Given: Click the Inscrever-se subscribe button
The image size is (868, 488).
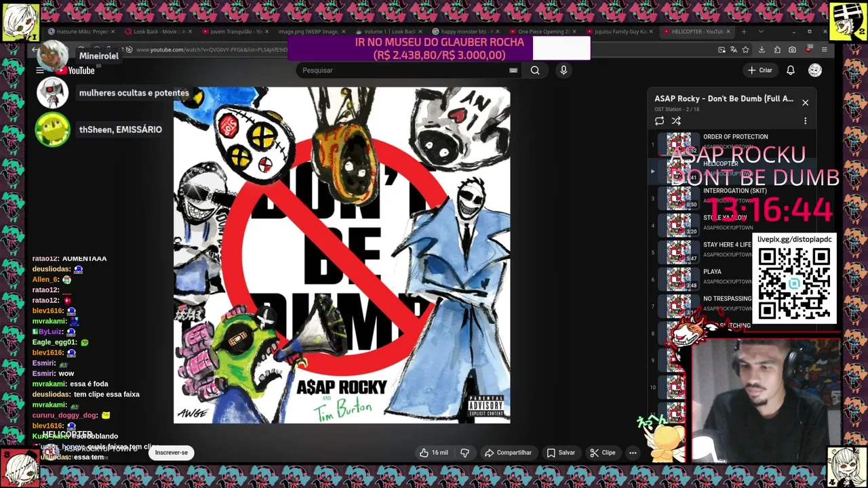Looking at the screenshot, I should pyautogui.click(x=172, y=453).
